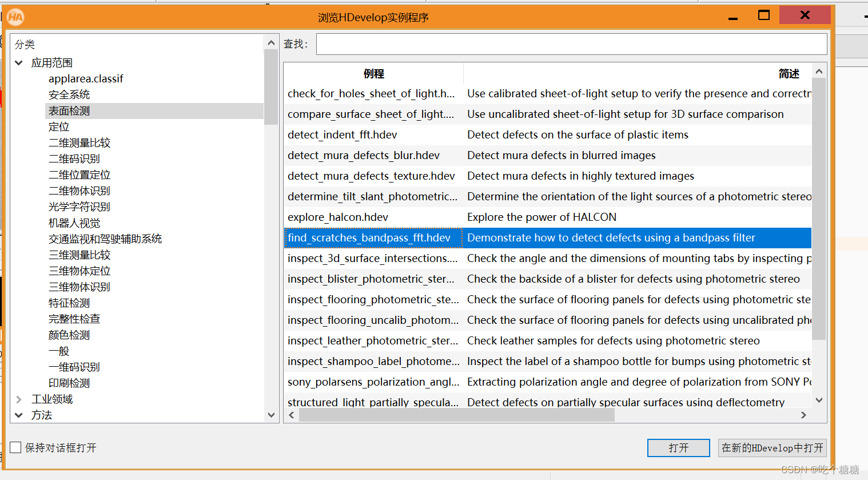This screenshot has height=480, width=868.
Task: Click horizontal scrollbar left arrow
Action: (292, 415)
